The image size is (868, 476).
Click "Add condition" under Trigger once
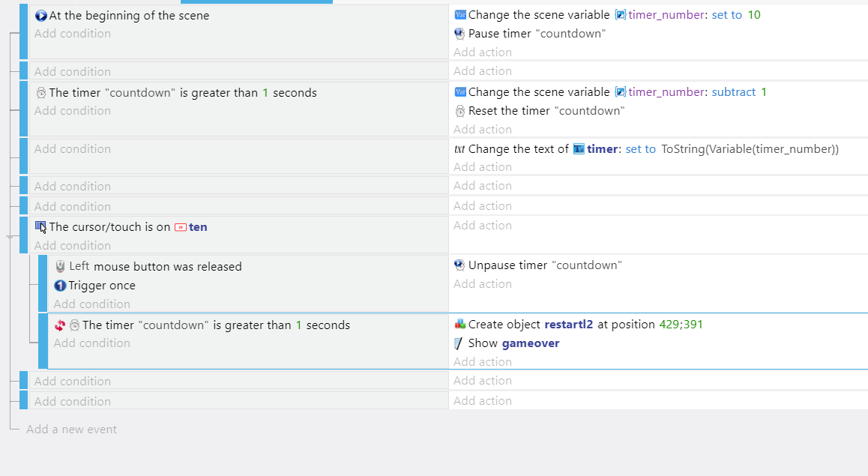click(91, 304)
